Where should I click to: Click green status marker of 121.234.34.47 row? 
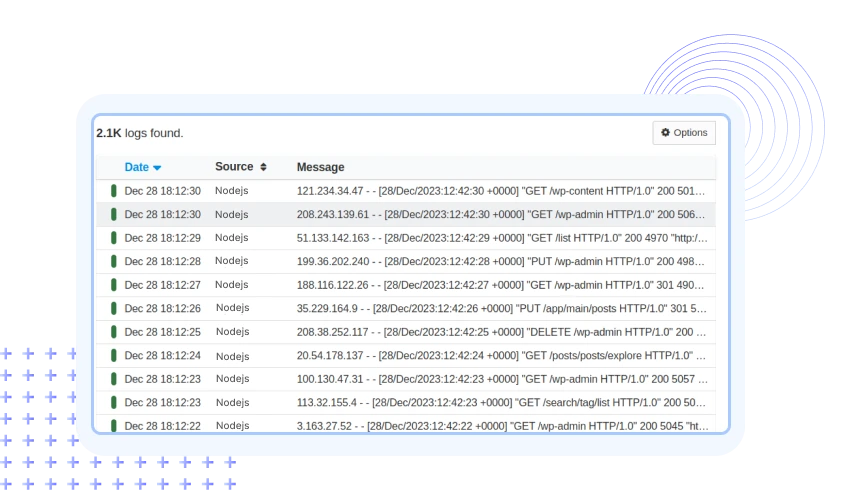114,191
